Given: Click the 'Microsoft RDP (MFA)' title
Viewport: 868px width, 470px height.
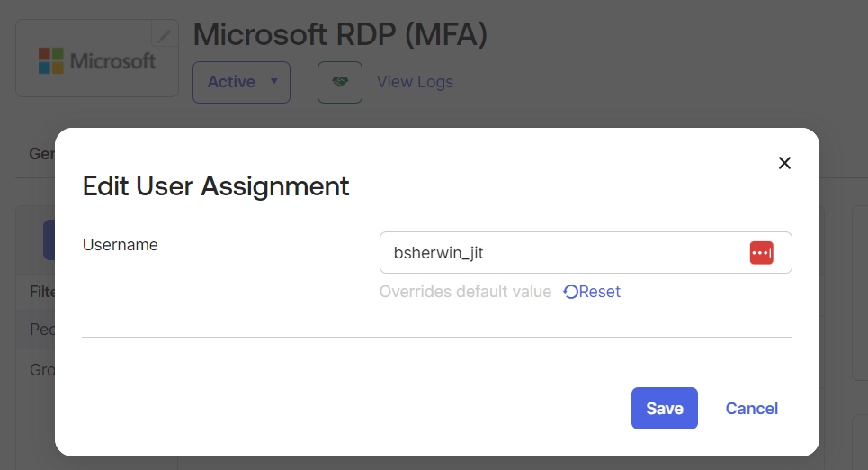Looking at the screenshot, I should [340, 34].
